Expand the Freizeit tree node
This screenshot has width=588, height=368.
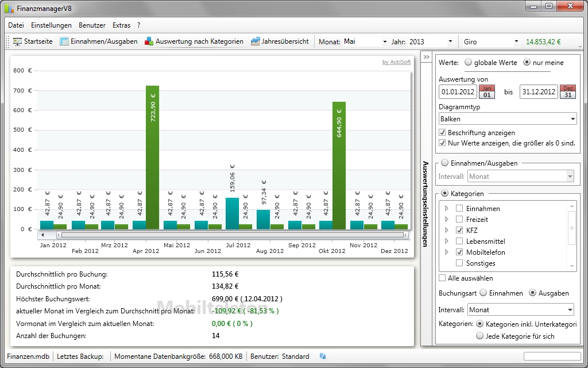(x=446, y=219)
